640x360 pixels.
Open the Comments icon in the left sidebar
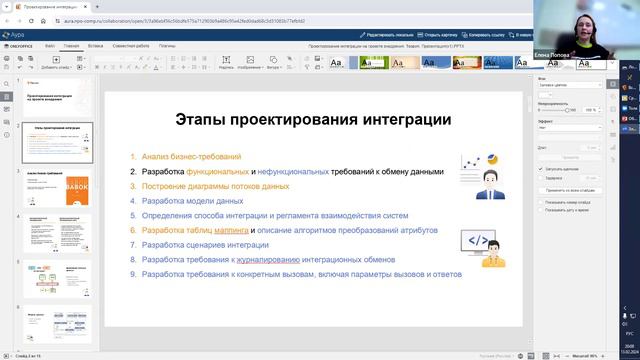[x=7, y=109]
